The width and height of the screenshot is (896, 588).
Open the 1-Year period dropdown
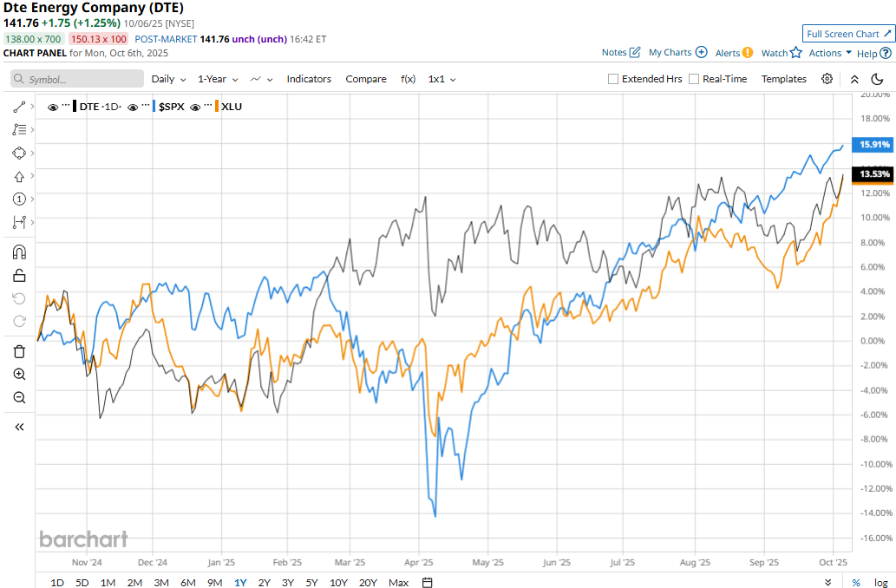(218, 79)
